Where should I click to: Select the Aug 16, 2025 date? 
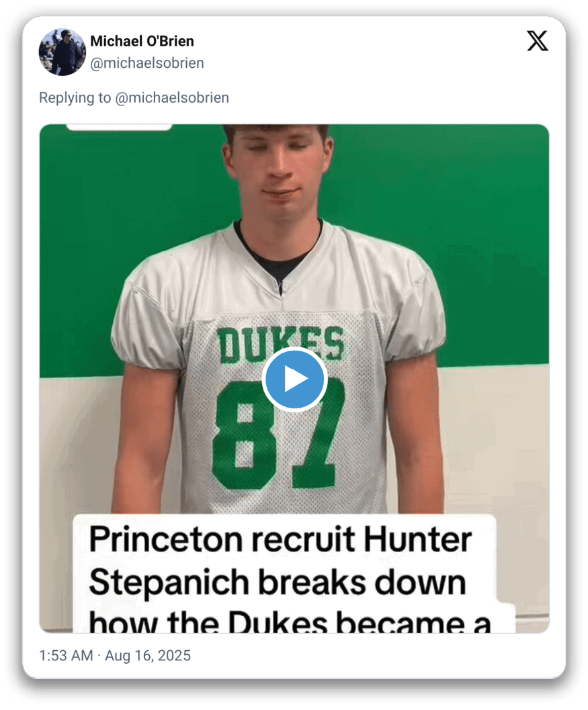148,655
